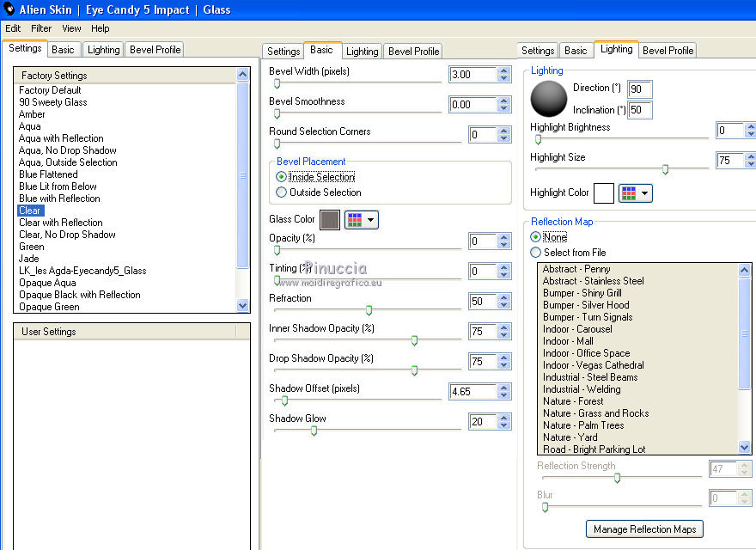Image resolution: width=756 pixels, height=550 pixels.
Task: Click reflection map list scroll down arrow
Action: (744, 447)
